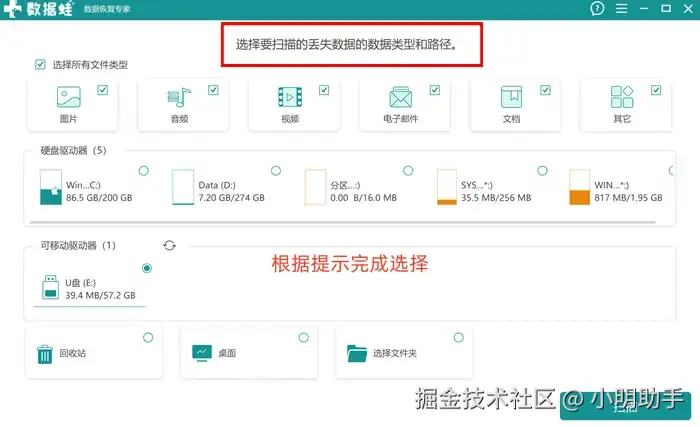Screen dimensions: 700x427
Task: Uncheck the 其它 file type checkbox
Action: click(x=656, y=90)
